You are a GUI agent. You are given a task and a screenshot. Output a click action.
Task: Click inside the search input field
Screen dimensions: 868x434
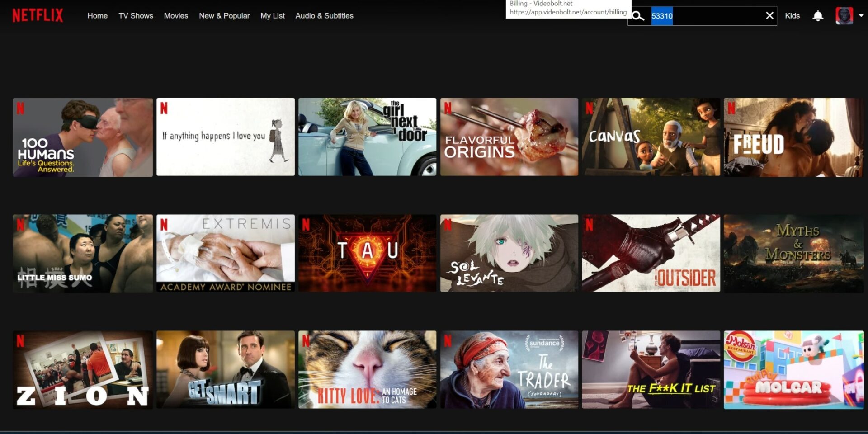[701, 15]
